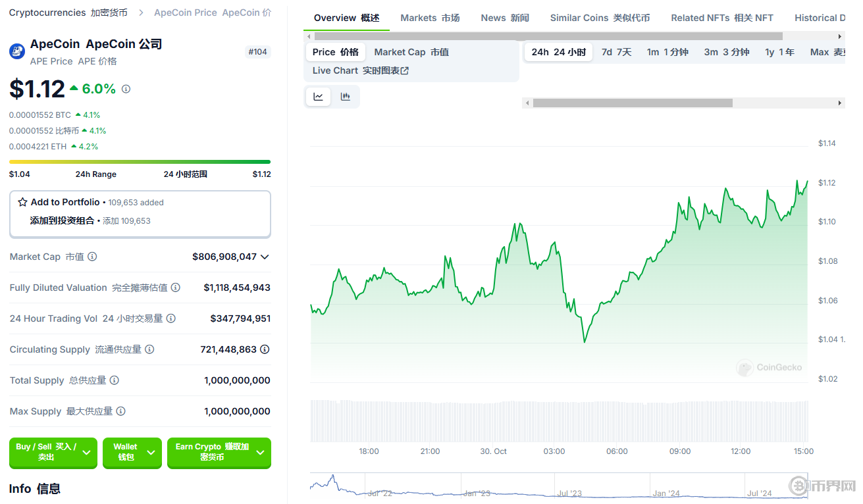Select 1y time range
Image resolution: width=863 pixels, height=504 pixels.
click(779, 52)
